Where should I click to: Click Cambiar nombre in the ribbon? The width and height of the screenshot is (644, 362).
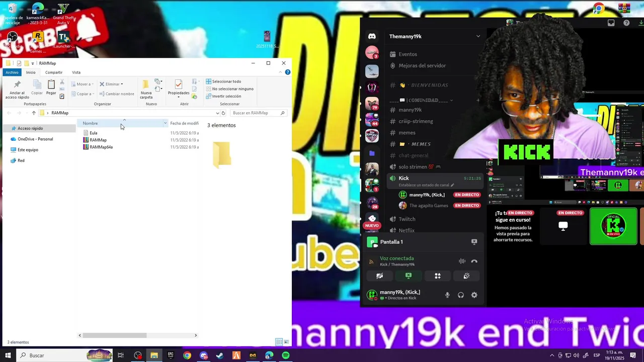[117, 94]
